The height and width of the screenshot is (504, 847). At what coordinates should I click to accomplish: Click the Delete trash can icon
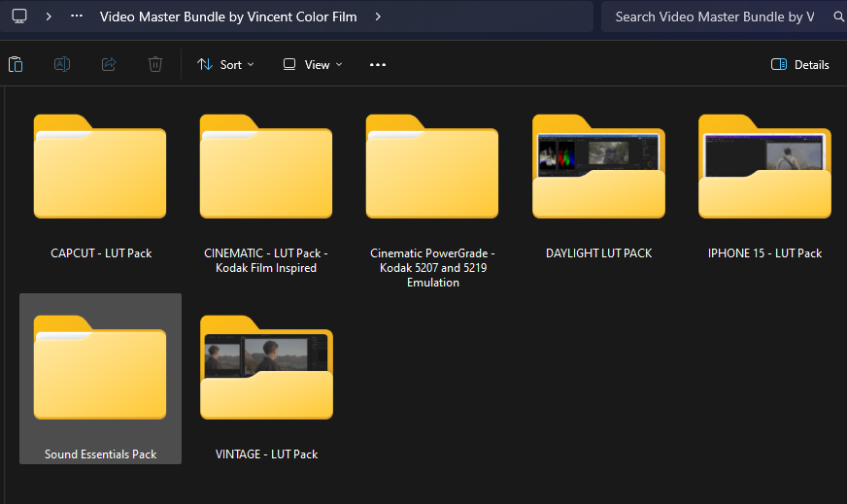[x=155, y=64]
